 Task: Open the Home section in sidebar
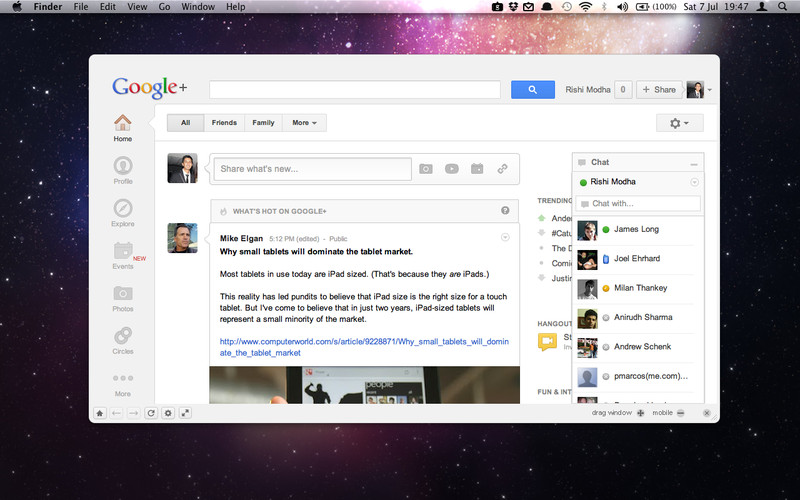(122, 128)
